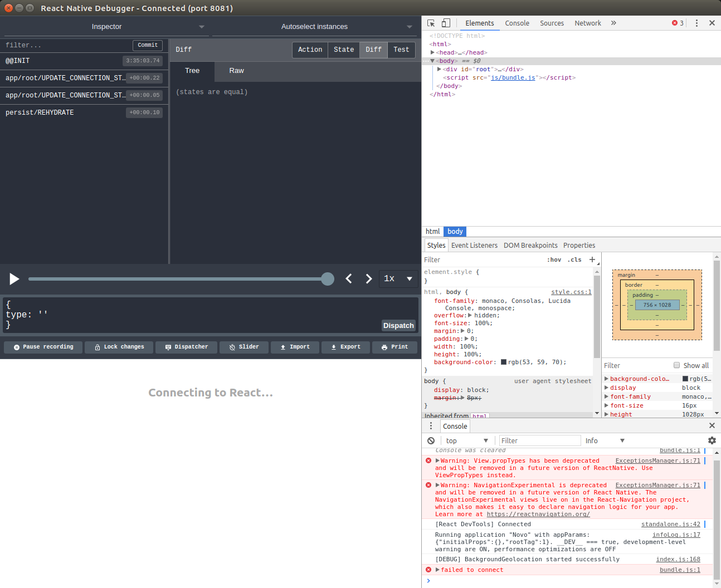Switch to the Console tab

click(517, 23)
